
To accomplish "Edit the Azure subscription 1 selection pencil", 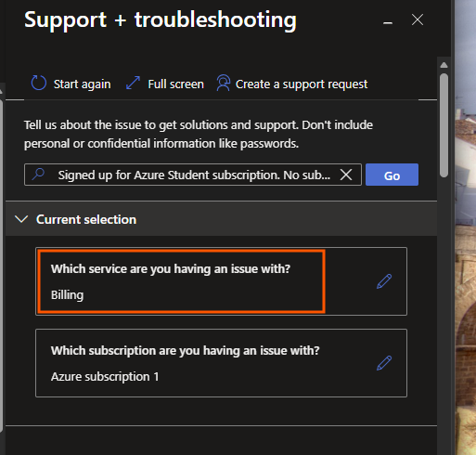I will (x=384, y=363).
